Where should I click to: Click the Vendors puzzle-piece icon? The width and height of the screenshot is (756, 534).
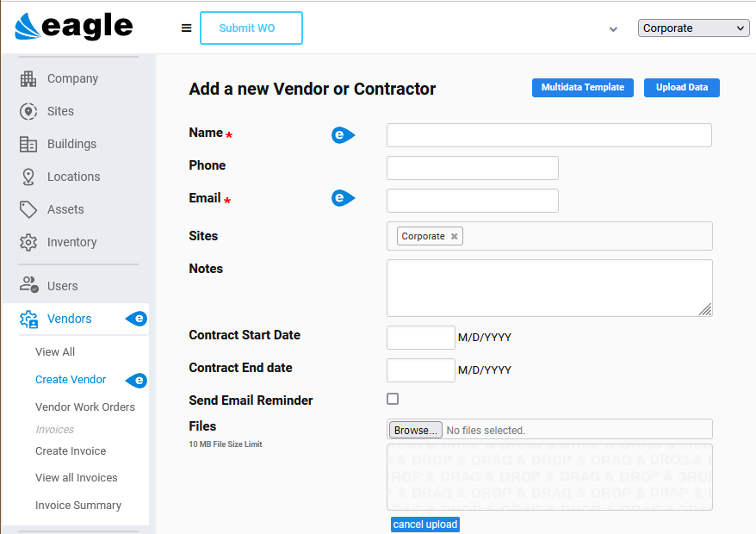pyautogui.click(x=27, y=319)
